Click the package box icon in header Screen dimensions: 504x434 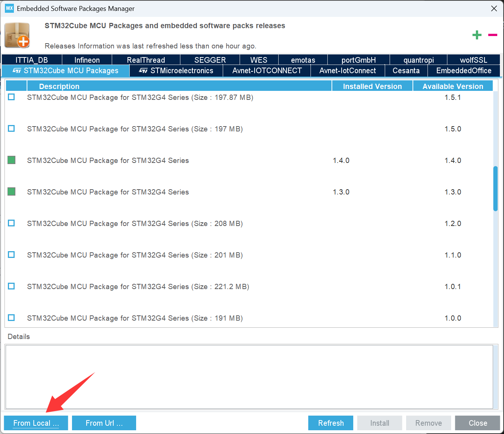[17, 35]
